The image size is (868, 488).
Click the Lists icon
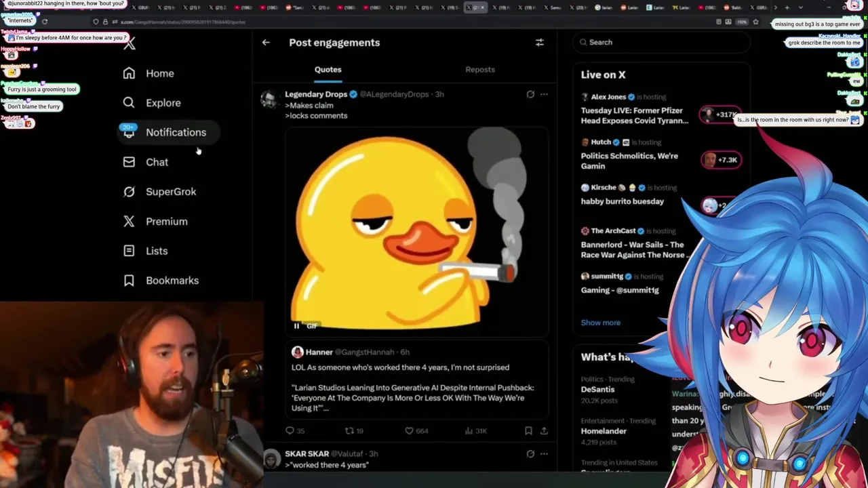point(129,251)
